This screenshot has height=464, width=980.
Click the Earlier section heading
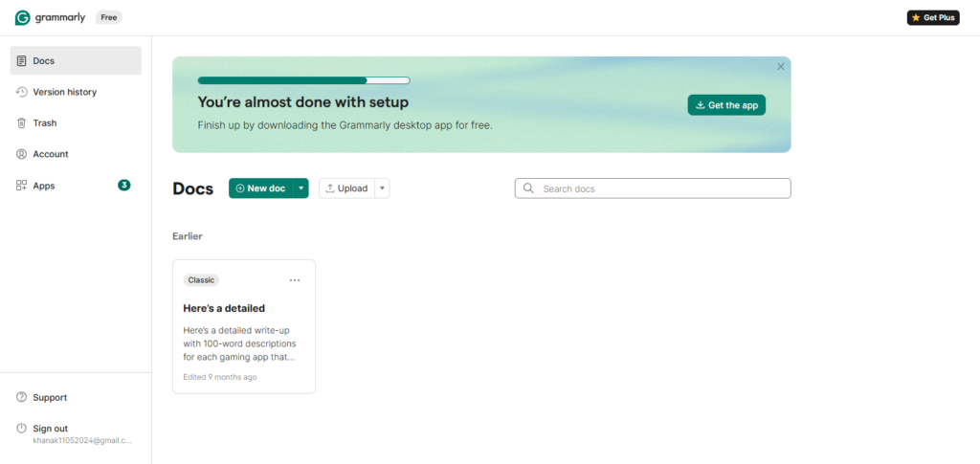point(188,236)
